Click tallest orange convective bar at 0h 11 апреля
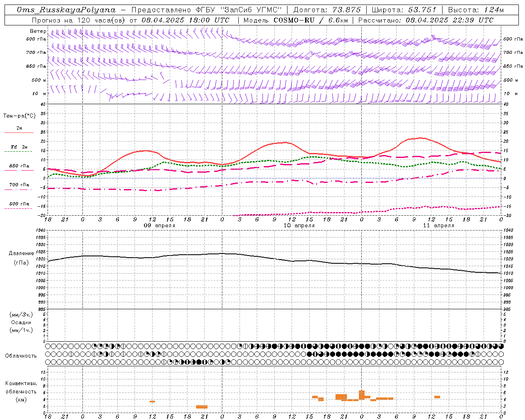This screenshot has width=525, height=420. pos(362,395)
